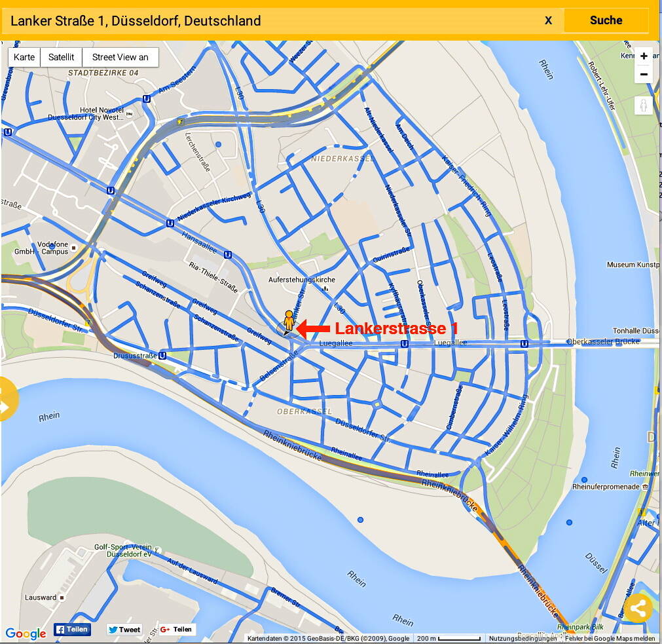Click the zoom out minus button
Viewport: 662px width, 644px height.
[x=644, y=74]
